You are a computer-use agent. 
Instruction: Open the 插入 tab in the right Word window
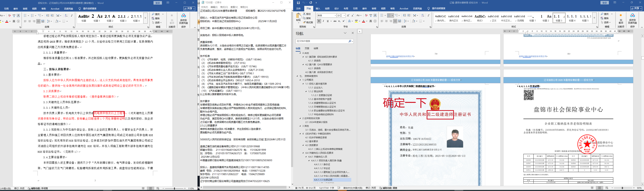point(318,8)
